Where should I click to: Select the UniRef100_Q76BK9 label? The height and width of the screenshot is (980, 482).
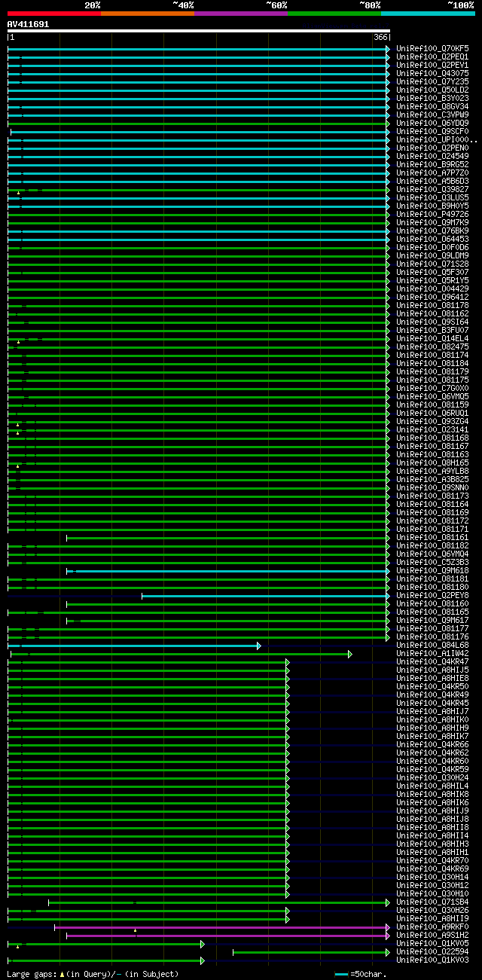pos(432,230)
